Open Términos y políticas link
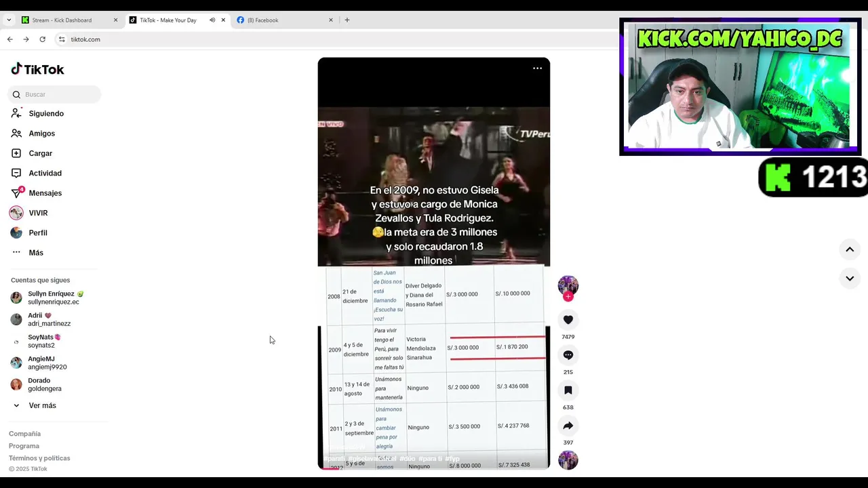The width and height of the screenshot is (868, 488). coord(39,458)
